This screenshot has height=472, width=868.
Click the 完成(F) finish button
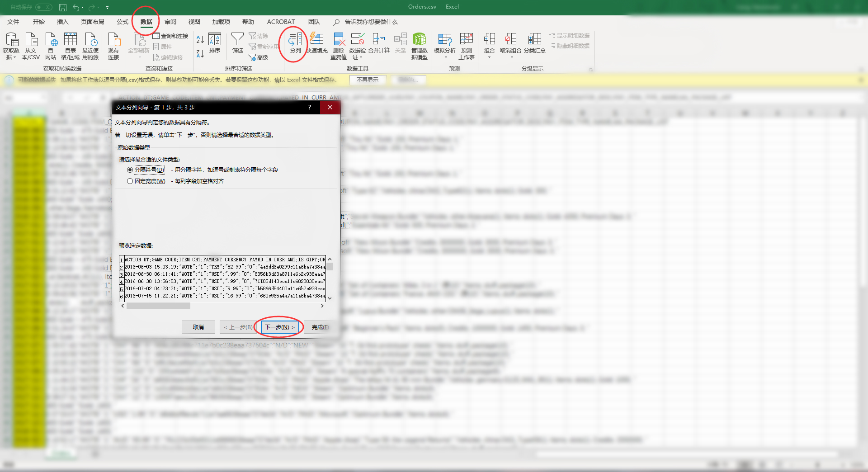click(320, 327)
